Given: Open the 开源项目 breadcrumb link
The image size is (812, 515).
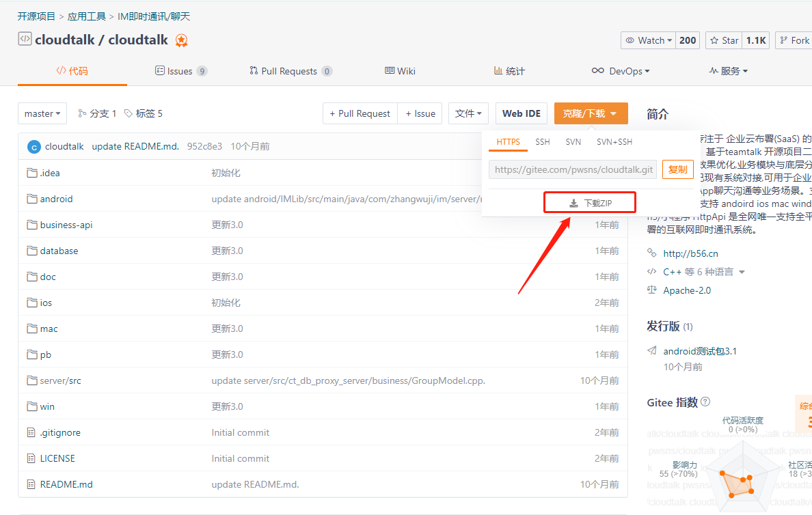Looking at the screenshot, I should click(36, 16).
